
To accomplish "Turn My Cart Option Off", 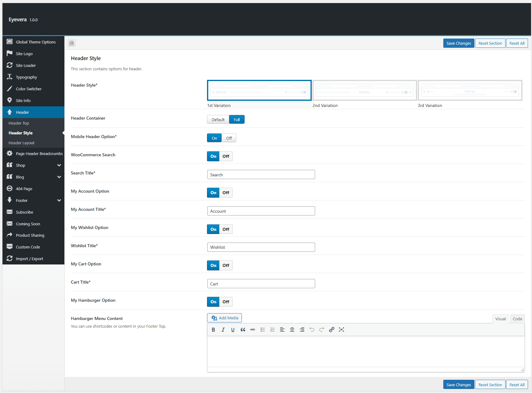I will click(226, 265).
